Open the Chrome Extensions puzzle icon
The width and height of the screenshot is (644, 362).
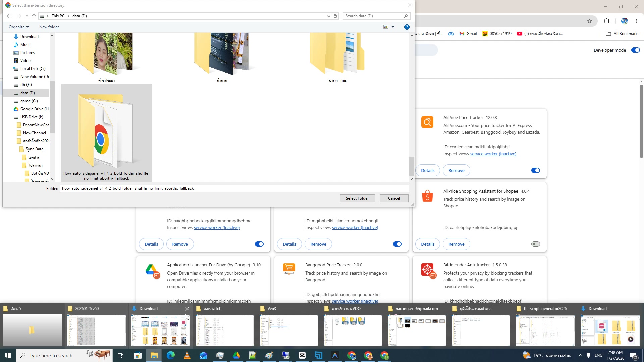click(x=606, y=21)
